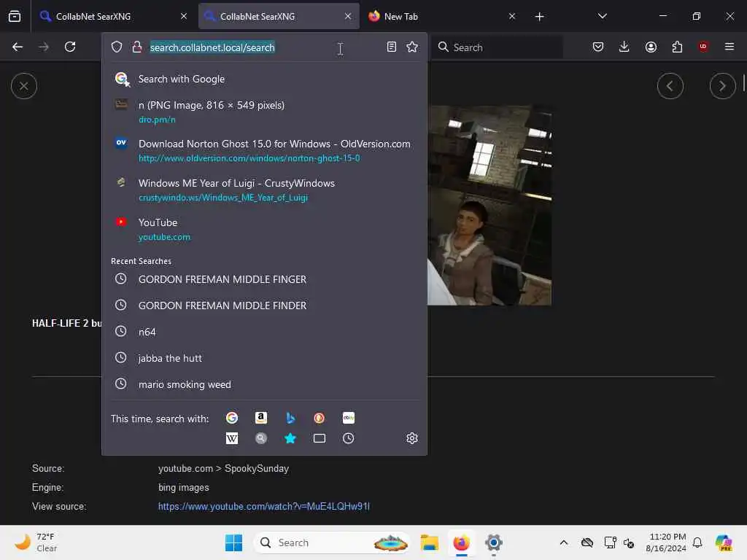The image size is (747, 560).
Task: Select recent search n64
Action: [x=264, y=332]
